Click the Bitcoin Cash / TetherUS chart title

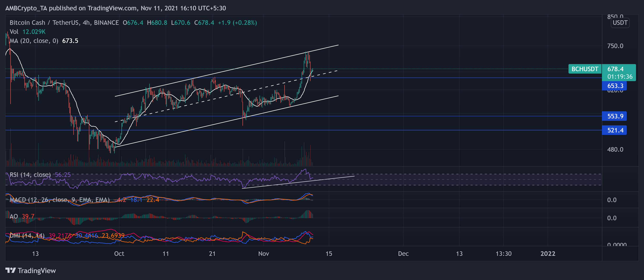64,23
